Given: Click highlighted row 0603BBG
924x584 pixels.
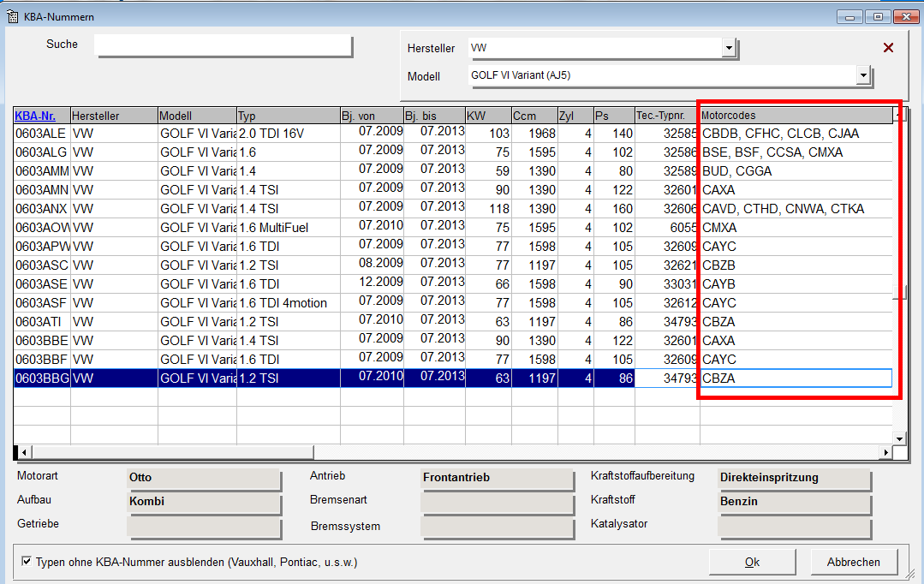Looking at the screenshot, I should click(452, 378).
